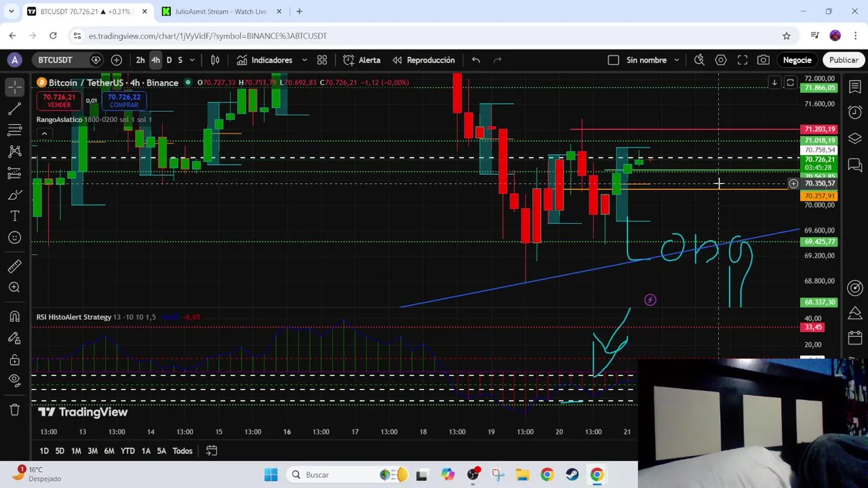Viewport: 868px width, 488px height.
Task: Toggle magnet mode for drawings
Action: tap(15, 317)
